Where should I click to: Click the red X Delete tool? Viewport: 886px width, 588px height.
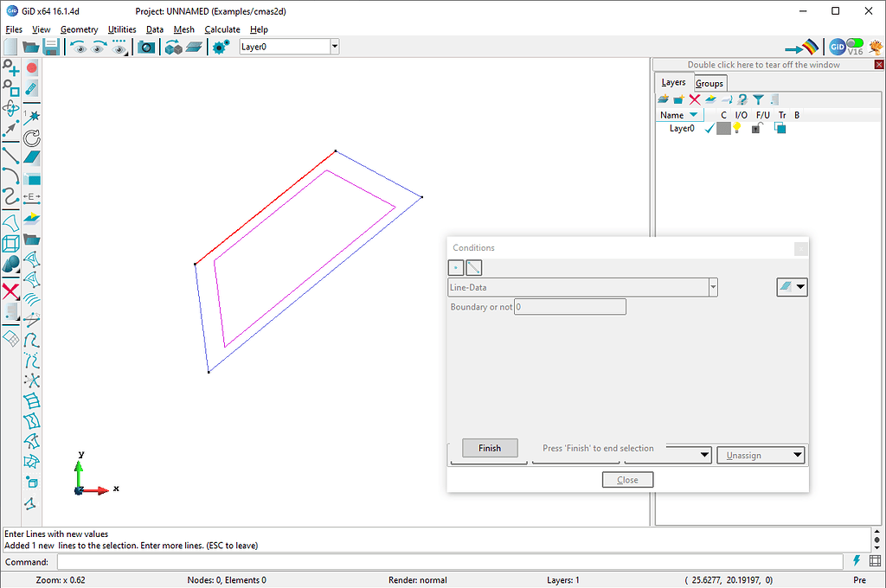10,291
